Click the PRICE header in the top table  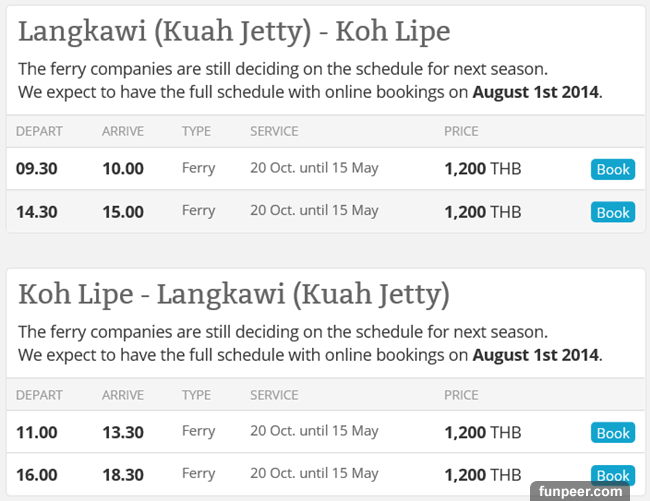pyautogui.click(x=461, y=131)
